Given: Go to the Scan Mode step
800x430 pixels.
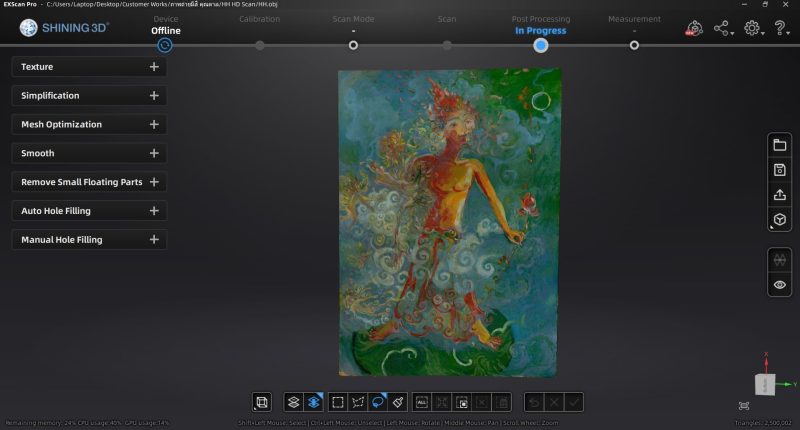Looking at the screenshot, I should tap(353, 19).
